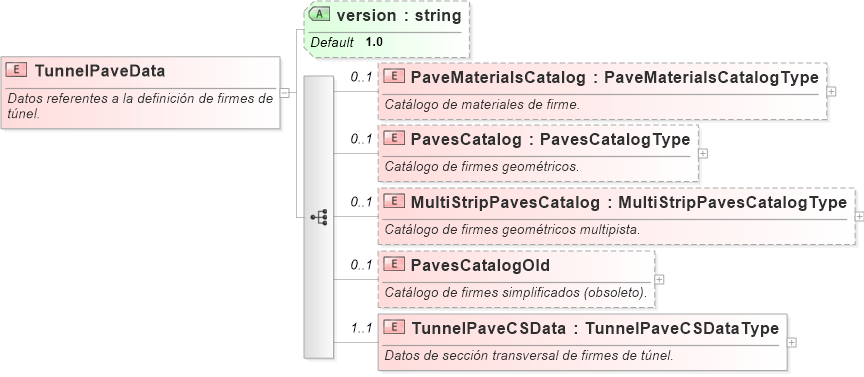Click the E icon of TunnelPaveCSData
864x377 pixels.
(394, 327)
